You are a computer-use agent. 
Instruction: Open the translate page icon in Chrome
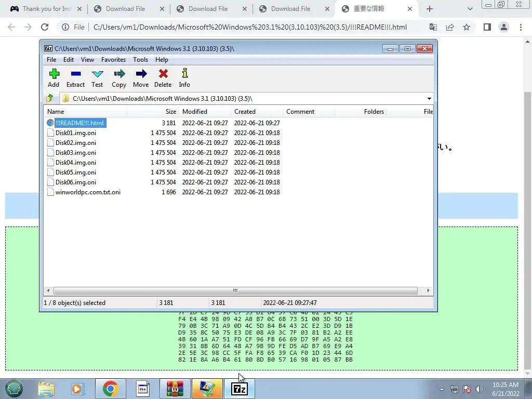click(433, 27)
